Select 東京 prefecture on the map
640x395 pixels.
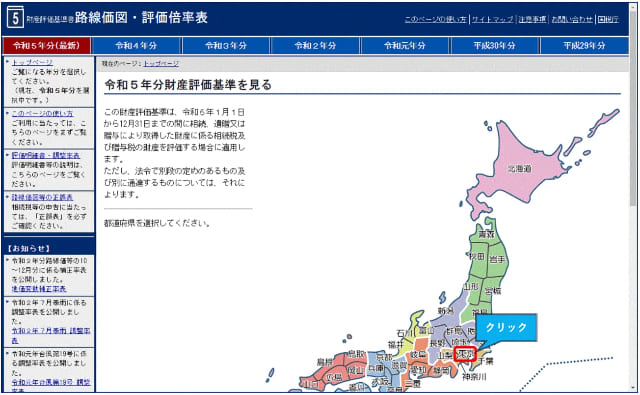465,354
